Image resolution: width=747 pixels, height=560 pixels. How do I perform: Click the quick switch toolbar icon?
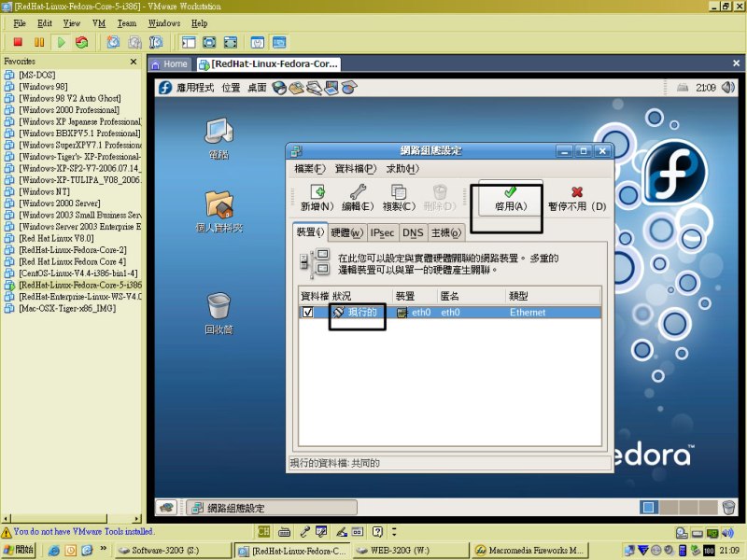231,42
